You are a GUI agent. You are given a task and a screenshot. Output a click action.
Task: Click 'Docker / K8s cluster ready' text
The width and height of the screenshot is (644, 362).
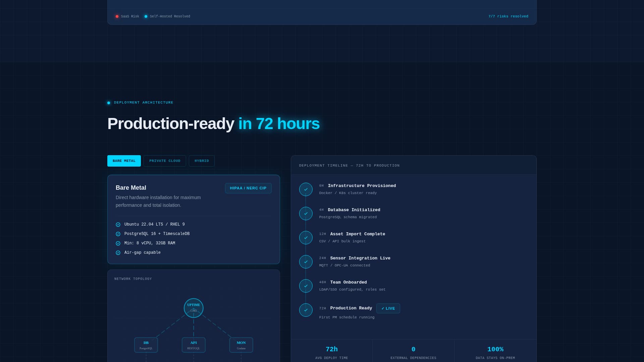[x=348, y=193]
